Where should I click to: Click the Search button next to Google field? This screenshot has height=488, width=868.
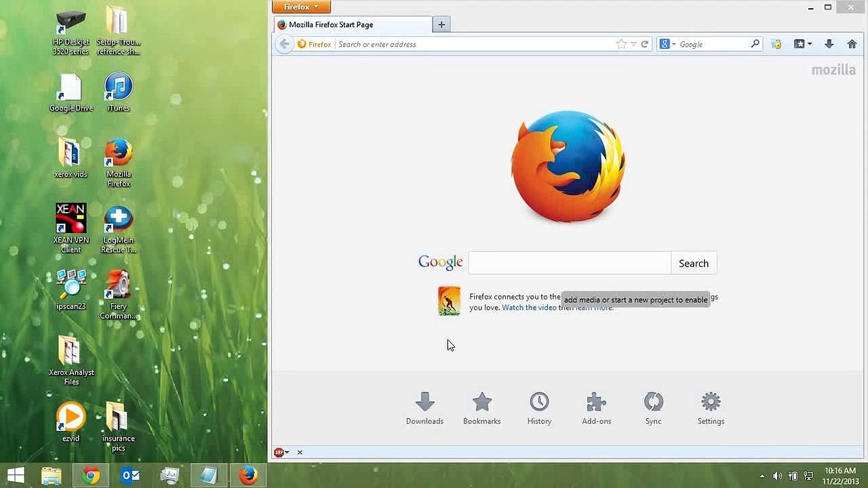694,263
